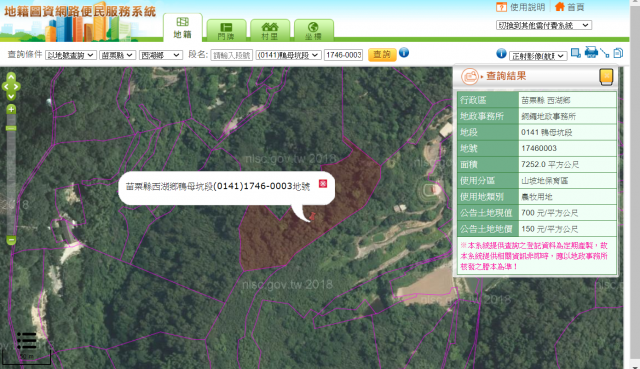Zoom out with the minus button
640x369 pixels.
[11, 240]
